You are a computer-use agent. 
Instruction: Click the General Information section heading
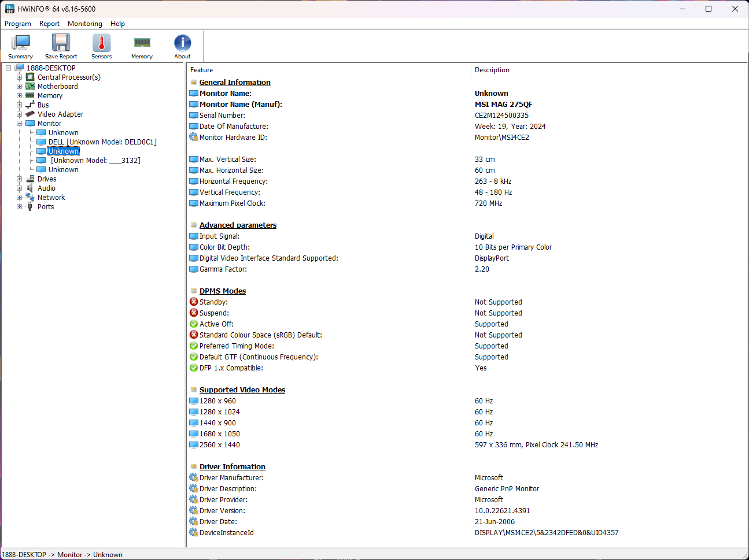(x=235, y=82)
